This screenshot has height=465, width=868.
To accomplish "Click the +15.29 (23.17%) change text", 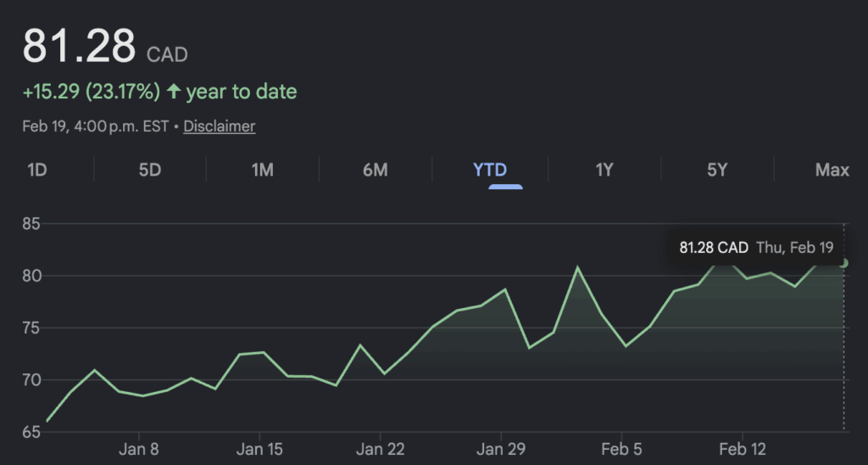I will click(91, 92).
